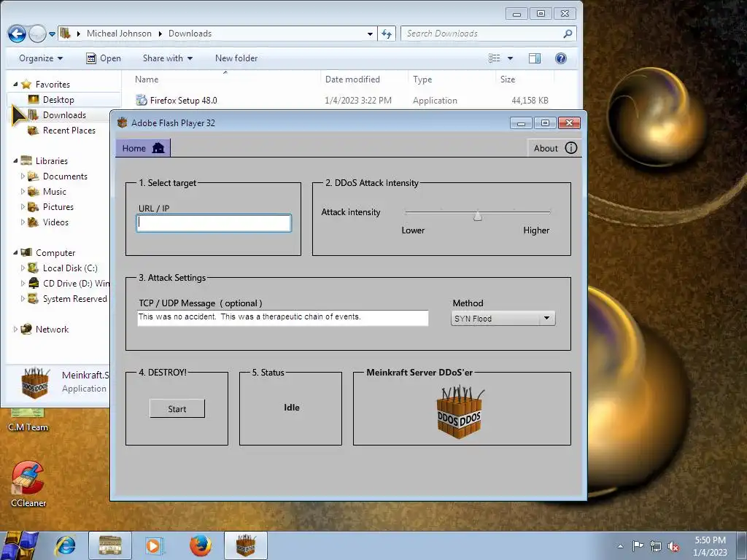Expand the Local Disk (C:) node
This screenshot has width=747, height=560.
pyautogui.click(x=23, y=268)
